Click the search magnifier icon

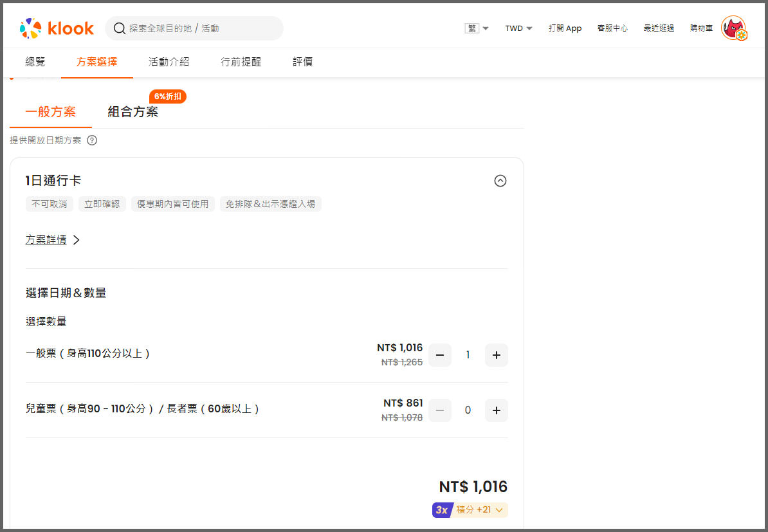(x=119, y=28)
